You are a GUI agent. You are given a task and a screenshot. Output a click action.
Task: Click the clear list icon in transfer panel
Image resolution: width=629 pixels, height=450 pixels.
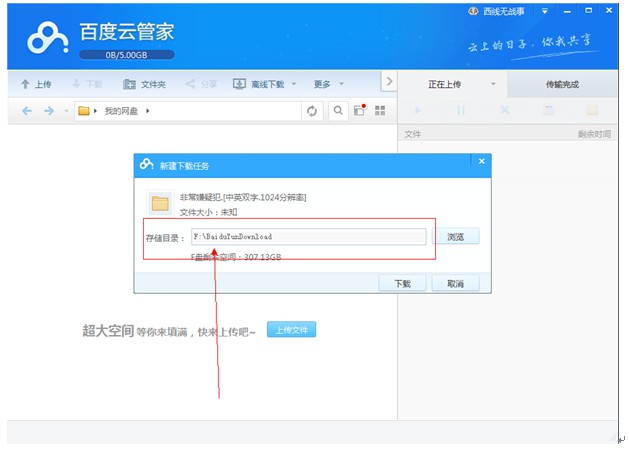pyautogui.click(x=548, y=110)
